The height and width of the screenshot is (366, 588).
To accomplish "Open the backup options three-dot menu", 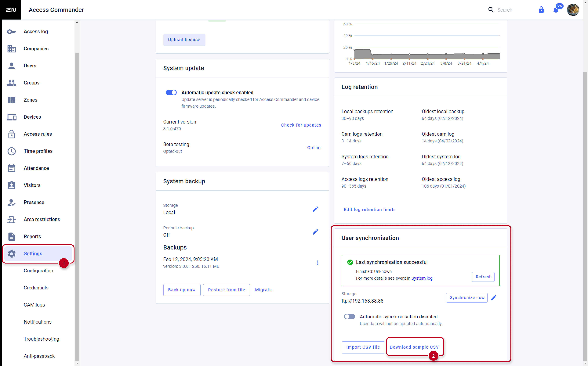I will (x=318, y=263).
